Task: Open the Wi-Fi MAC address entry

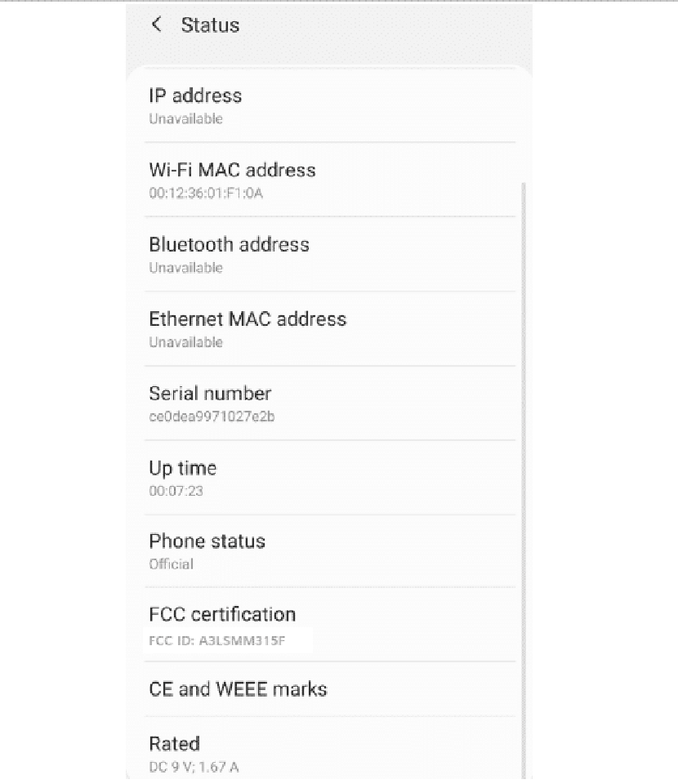Action: click(x=329, y=180)
